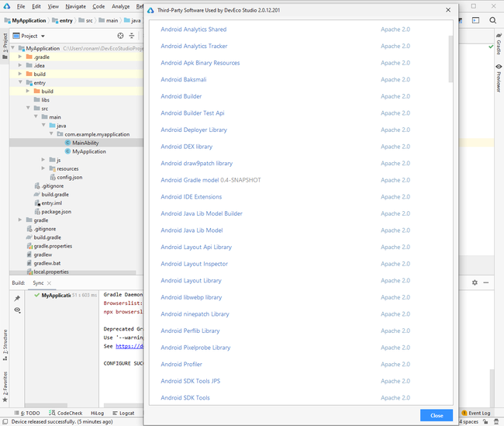Viewport: 504px width, 426px height.
Task: Open Android Gradle model link
Action: 190,180
